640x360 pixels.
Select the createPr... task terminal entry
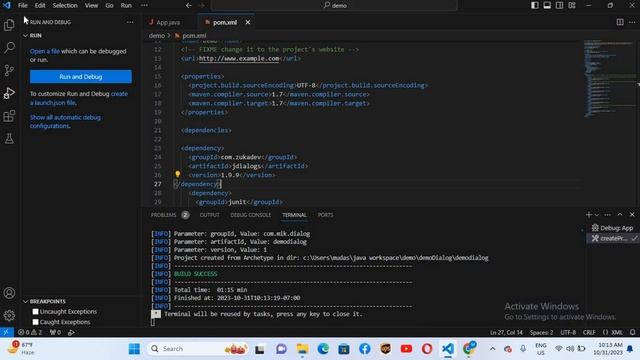coord(612,238)
